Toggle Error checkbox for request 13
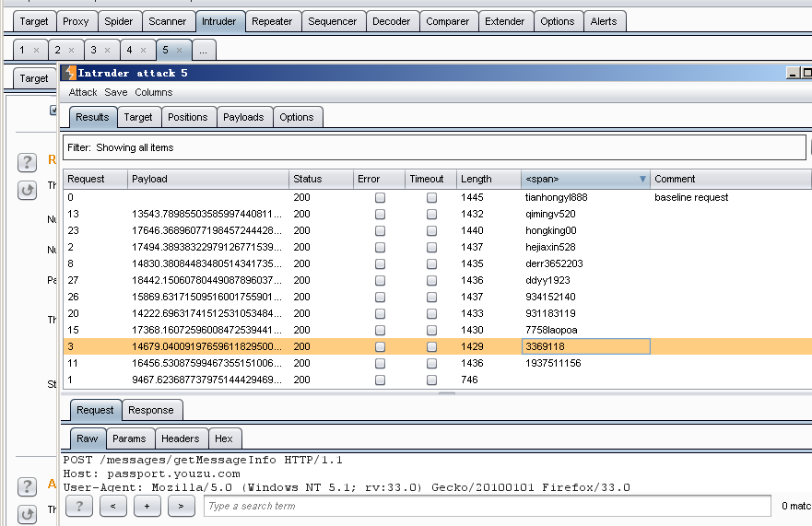 380,215
